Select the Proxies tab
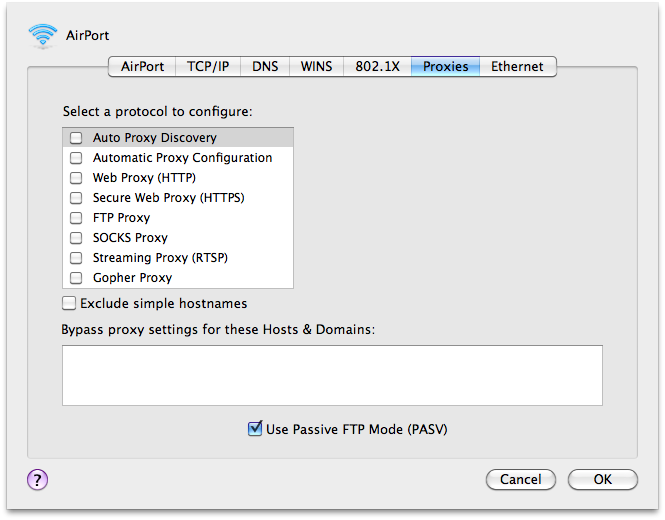 446,67
